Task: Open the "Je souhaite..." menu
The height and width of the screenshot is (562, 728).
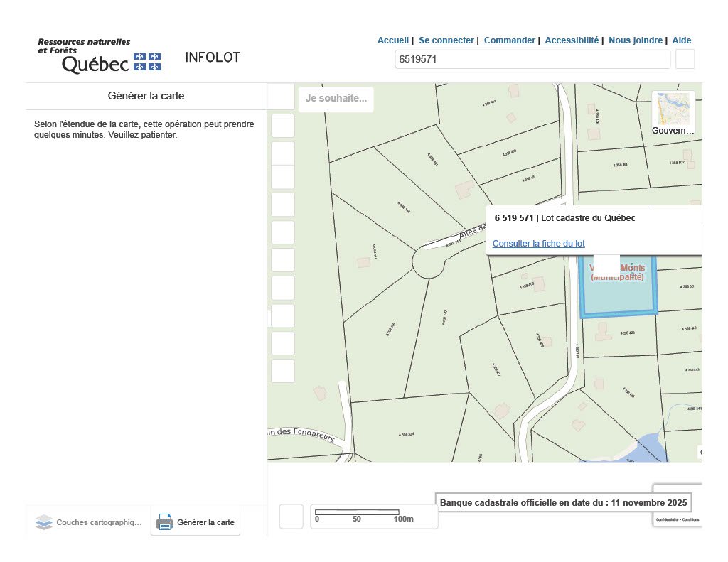Action: (336, 99)
